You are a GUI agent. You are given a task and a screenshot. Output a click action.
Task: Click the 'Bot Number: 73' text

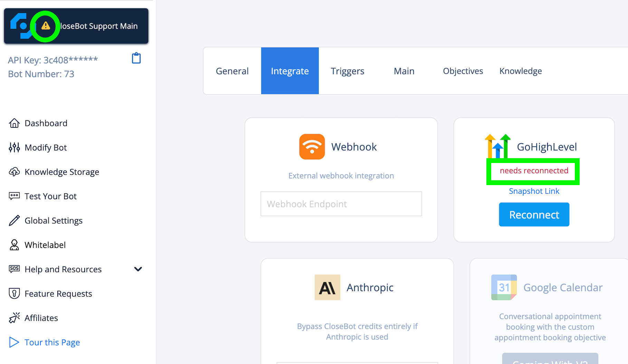41,74
